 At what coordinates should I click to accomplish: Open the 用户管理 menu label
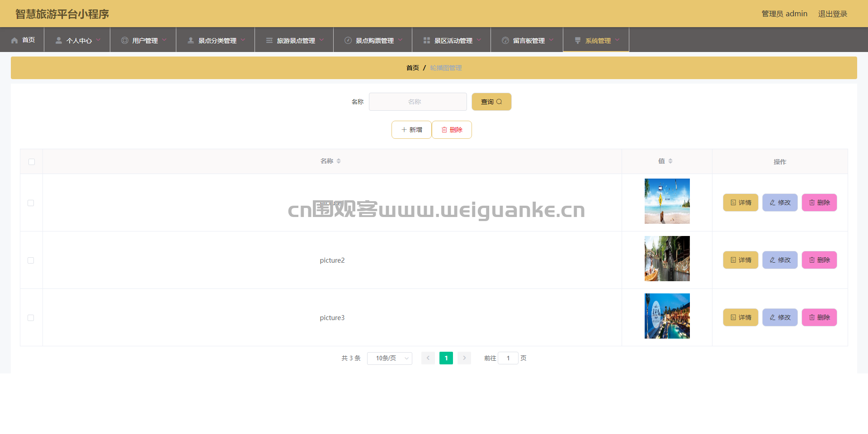(x=145, y=41)
